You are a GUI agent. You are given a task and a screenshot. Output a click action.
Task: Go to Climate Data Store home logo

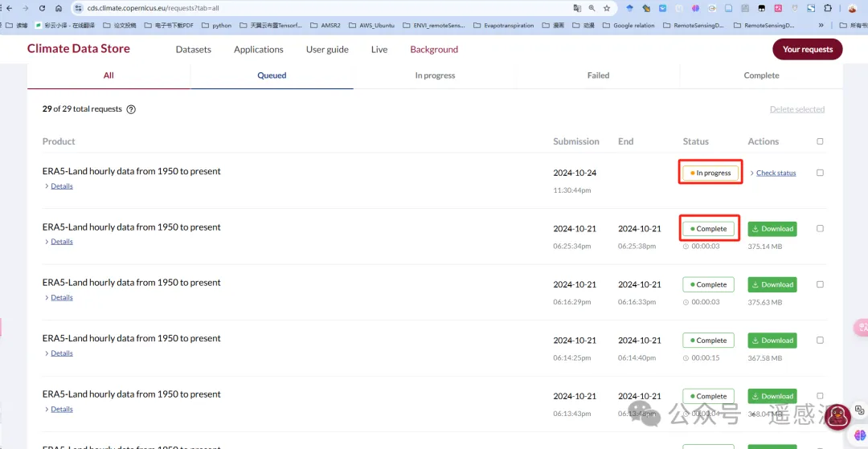(x=79, y=49)
